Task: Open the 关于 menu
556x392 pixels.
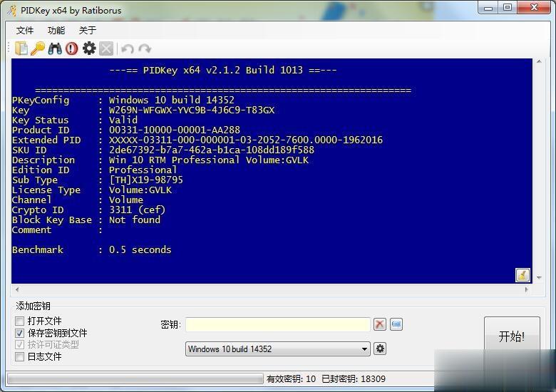Action: [x=87, y=31]
